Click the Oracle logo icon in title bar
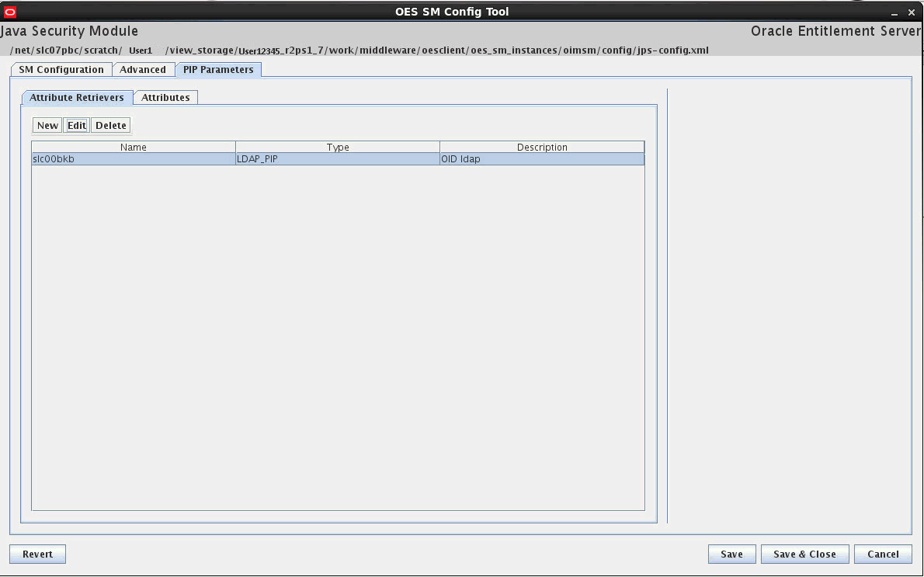Viewport: 924px width, 577px height. pyautogui.click(x=10, y=12)
